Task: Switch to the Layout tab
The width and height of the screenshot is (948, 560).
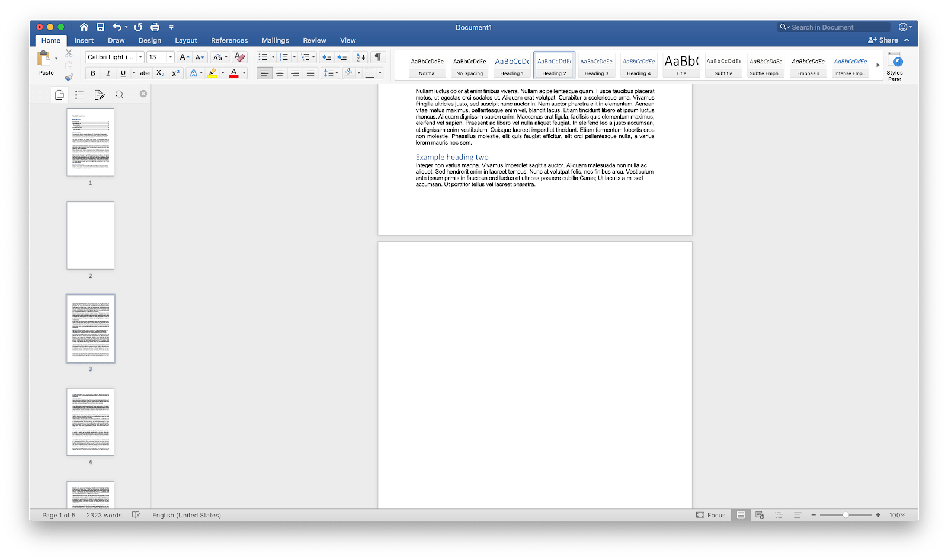Action: click(x=186, y=41)
